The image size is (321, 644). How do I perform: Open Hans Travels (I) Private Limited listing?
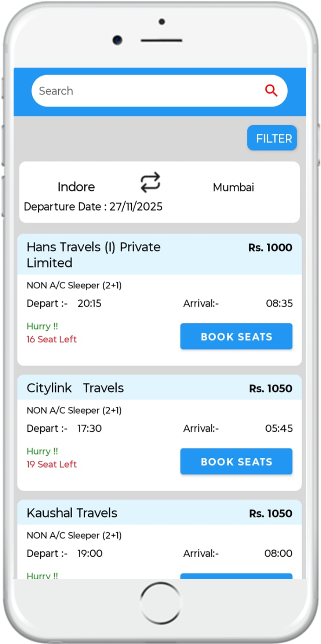(94, 255)
